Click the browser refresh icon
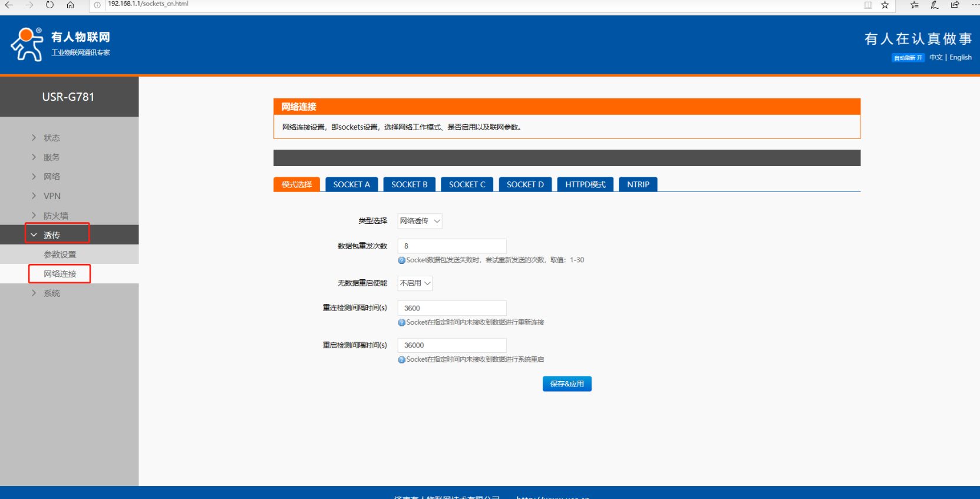The height and width of the screenshot is (499, 980). coord(50,5)
